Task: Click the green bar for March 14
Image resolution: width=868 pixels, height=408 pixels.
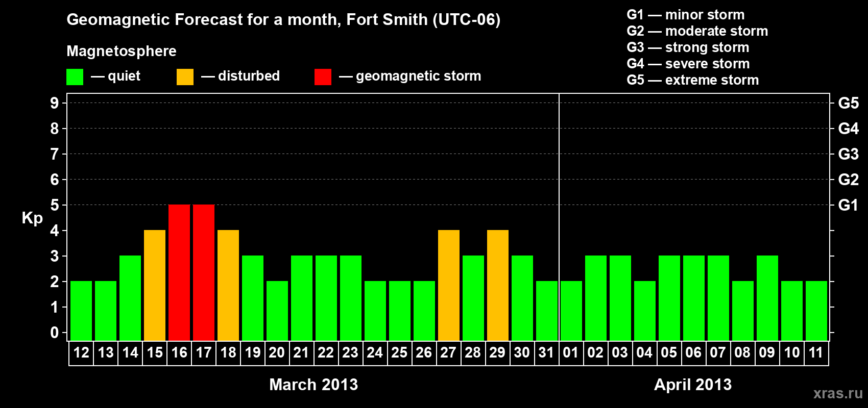Action: 130,298
